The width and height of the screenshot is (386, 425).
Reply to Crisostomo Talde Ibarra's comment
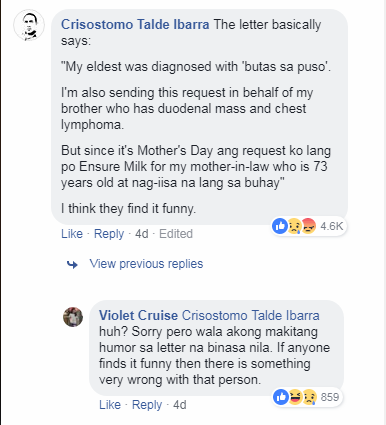[109, 234]
